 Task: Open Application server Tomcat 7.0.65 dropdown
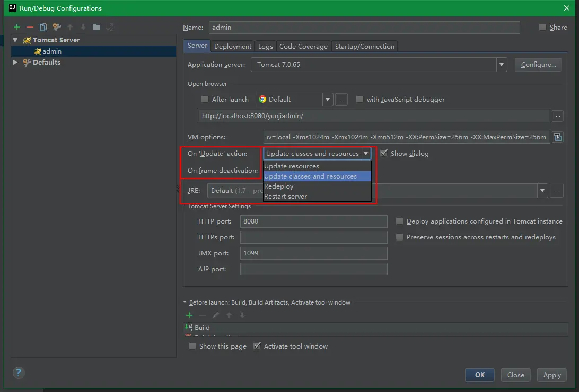tap(501, 65)
